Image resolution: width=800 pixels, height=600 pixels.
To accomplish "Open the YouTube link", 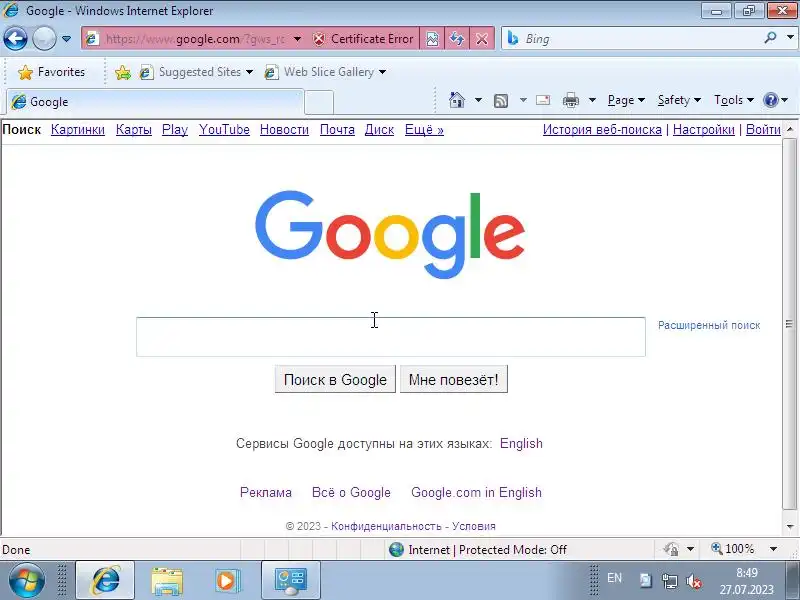I will 224,130.
